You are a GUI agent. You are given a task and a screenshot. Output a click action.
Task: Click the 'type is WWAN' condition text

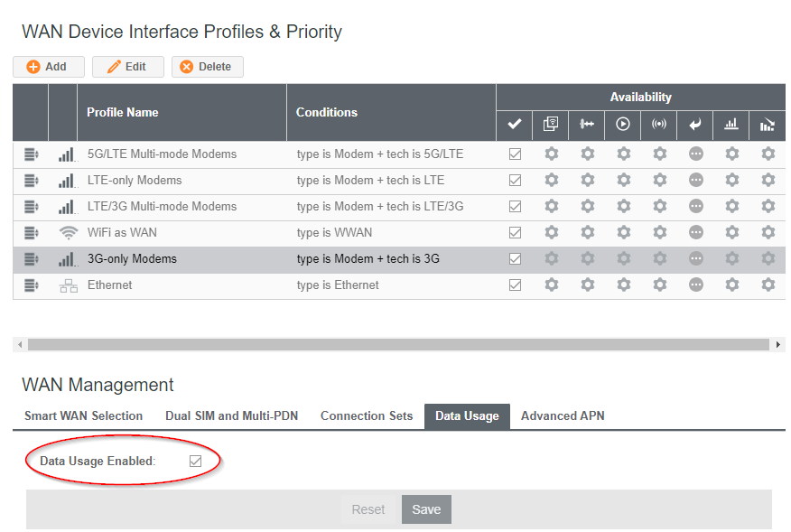[334, 233]
